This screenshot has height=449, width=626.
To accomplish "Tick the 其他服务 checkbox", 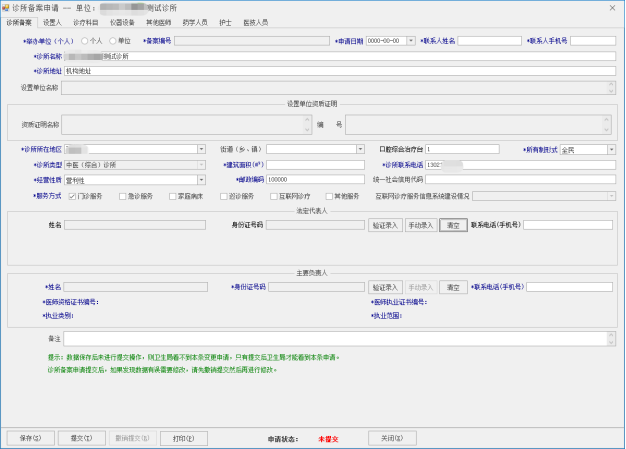I will tap(329, 196).
